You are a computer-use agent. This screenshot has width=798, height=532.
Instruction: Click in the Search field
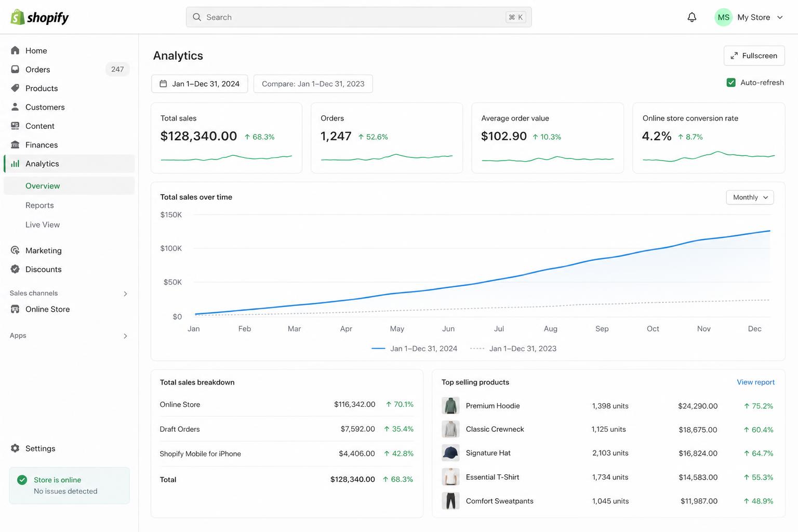click(x=358, y=17)
